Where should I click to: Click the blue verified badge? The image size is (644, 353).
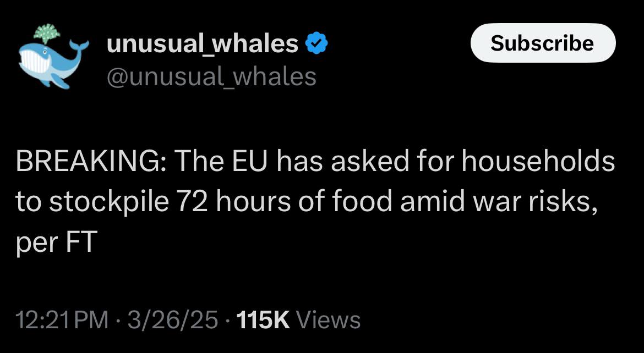pos(316,43)
